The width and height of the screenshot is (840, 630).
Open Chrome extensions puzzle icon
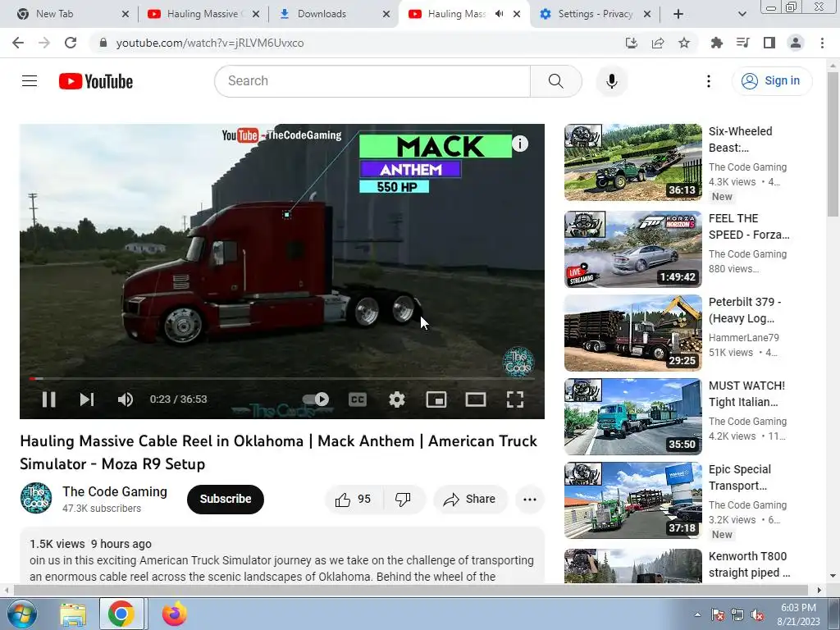tap(716, 43)
